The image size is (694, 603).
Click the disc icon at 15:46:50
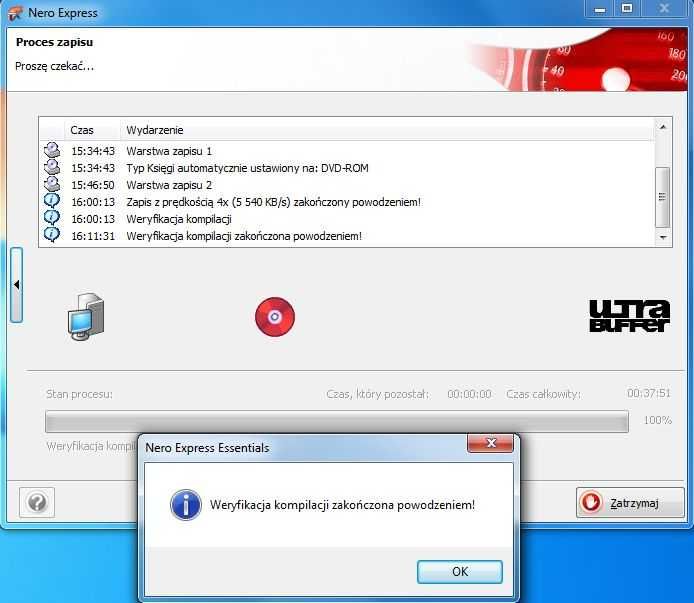[x=52, y=184]
